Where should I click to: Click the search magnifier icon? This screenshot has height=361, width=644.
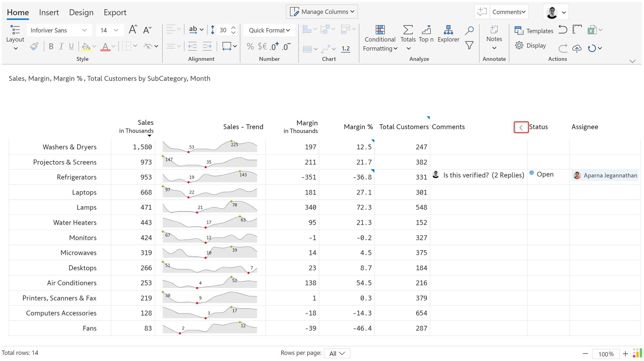469,30
